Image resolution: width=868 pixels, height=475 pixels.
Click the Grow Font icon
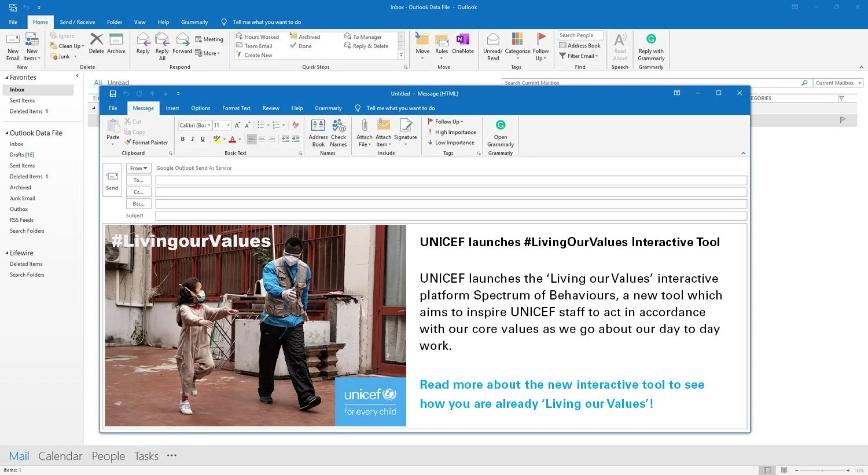coord(237,125)
